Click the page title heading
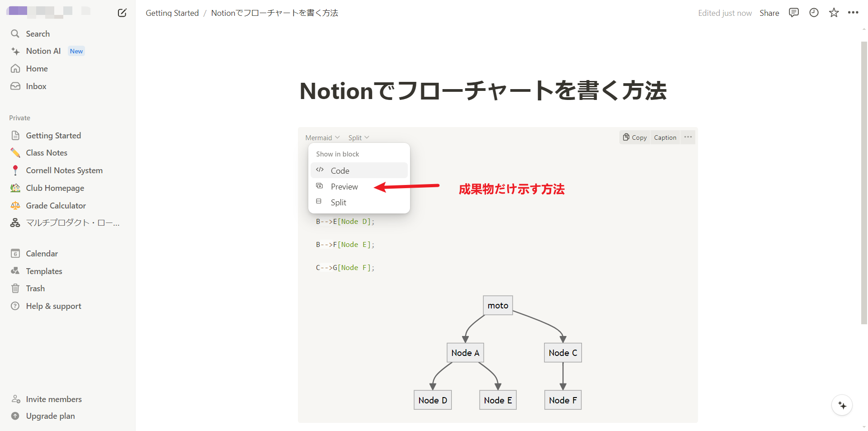The image size is (868, 431). pyautogui.click(x=483, y=91)
